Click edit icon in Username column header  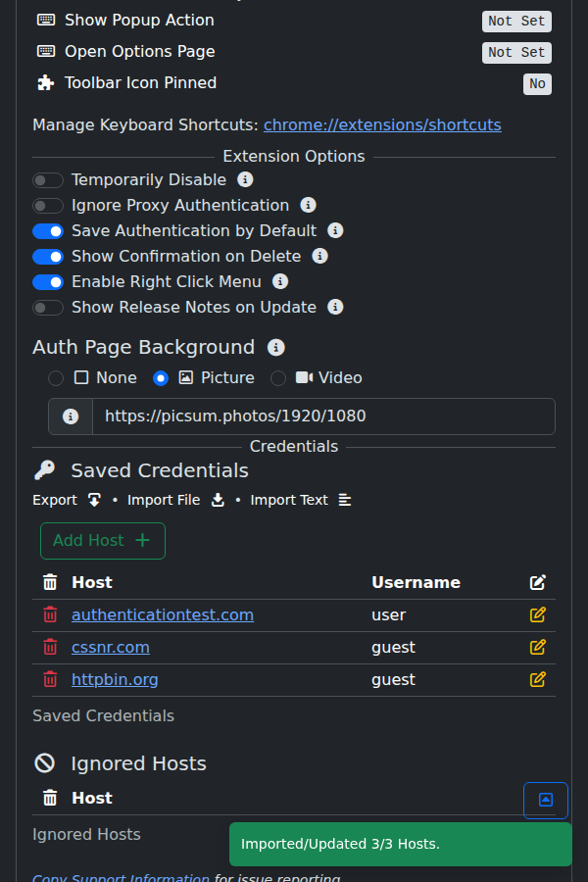point(537,581)
